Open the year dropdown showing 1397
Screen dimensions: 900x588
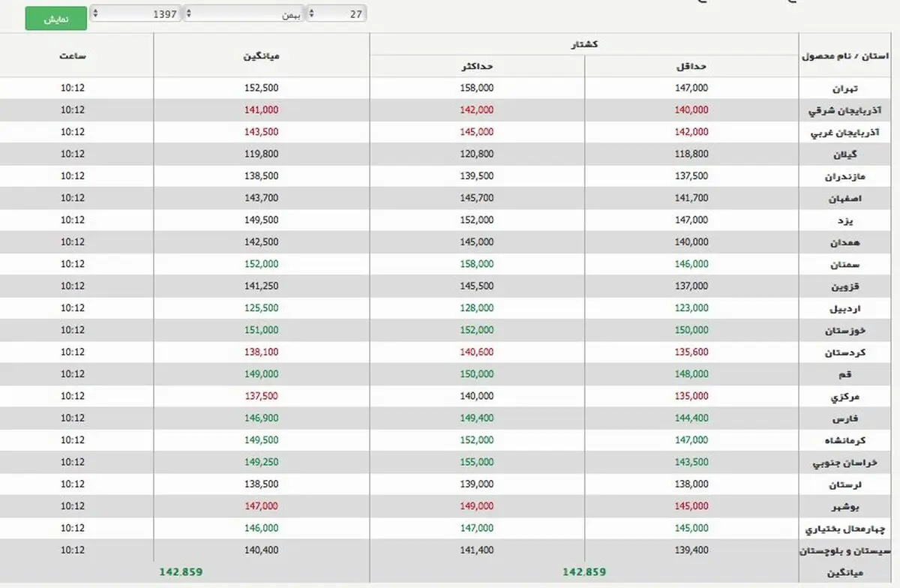coord(135,13)
